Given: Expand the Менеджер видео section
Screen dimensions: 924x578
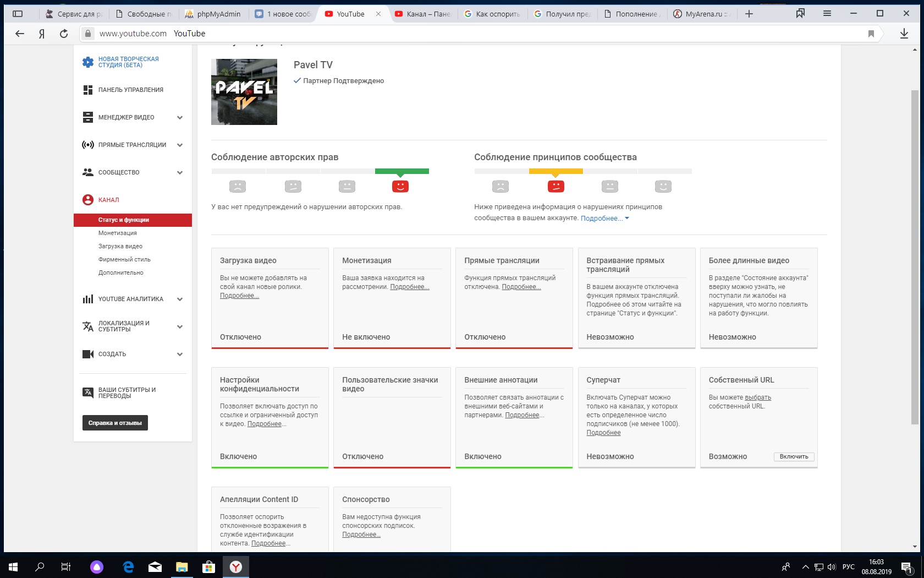Looking at the screenshot, I should 180,117.
